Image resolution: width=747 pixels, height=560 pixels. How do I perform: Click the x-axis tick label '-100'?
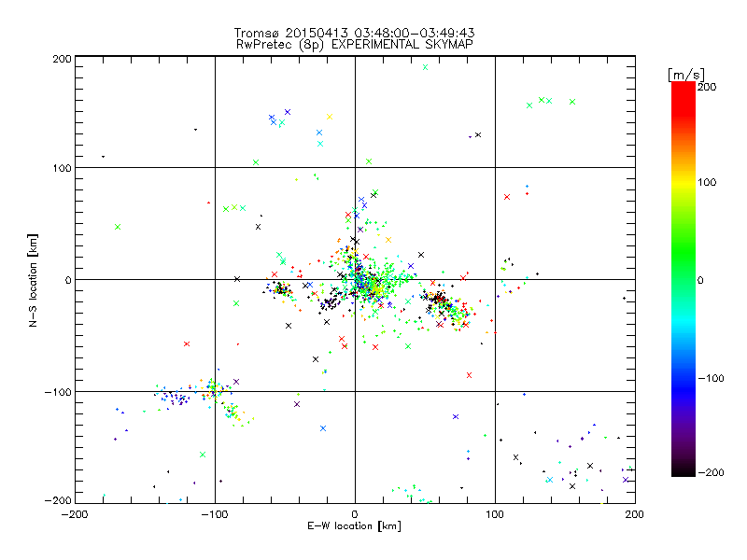point(215,514)
